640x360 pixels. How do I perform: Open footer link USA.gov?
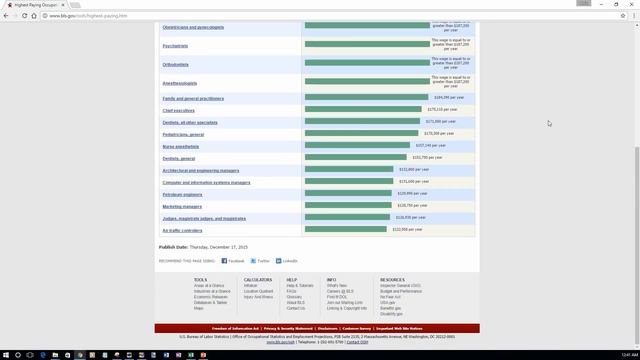(387, 303)
